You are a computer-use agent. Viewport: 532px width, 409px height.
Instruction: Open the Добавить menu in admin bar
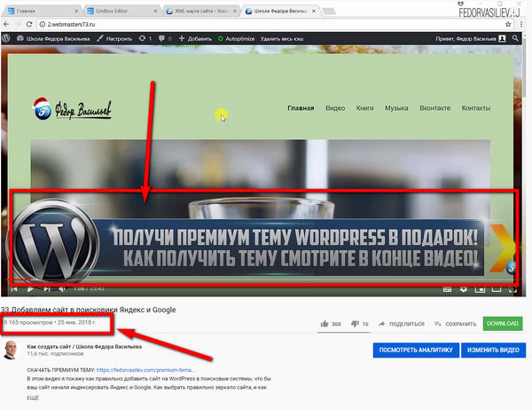tap(195, 38)
